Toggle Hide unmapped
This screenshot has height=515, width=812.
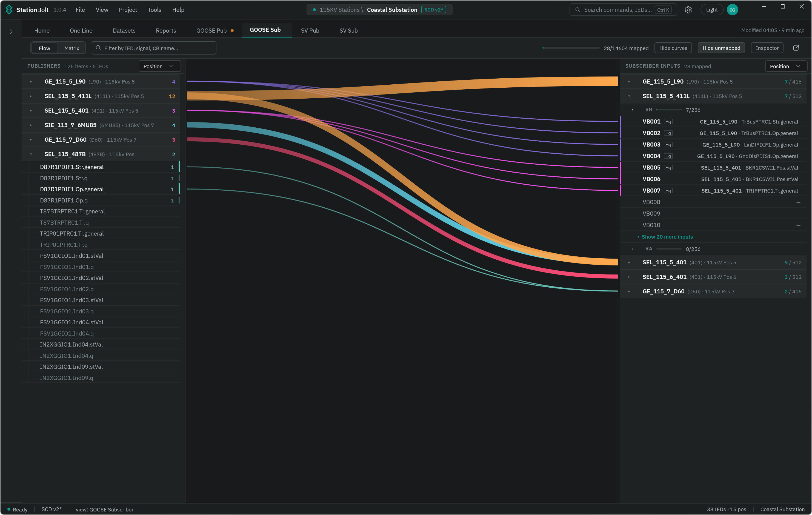721,48
